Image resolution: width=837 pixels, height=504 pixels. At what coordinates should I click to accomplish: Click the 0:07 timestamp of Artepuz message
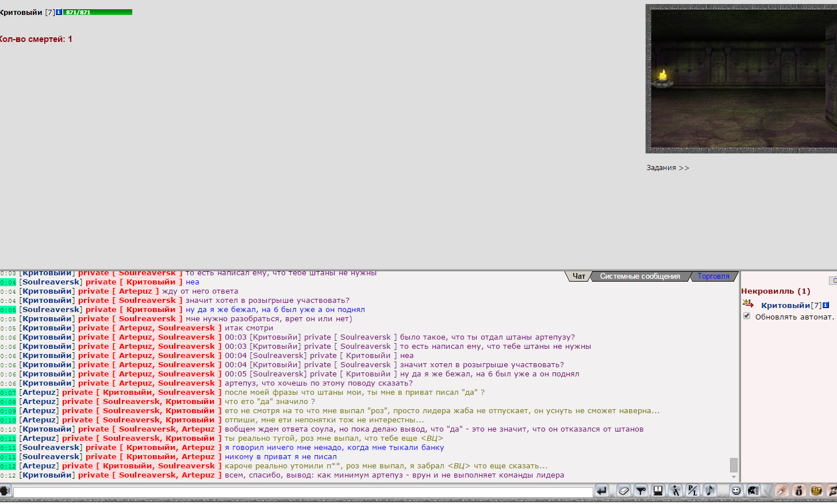click(x=8, y=393)
